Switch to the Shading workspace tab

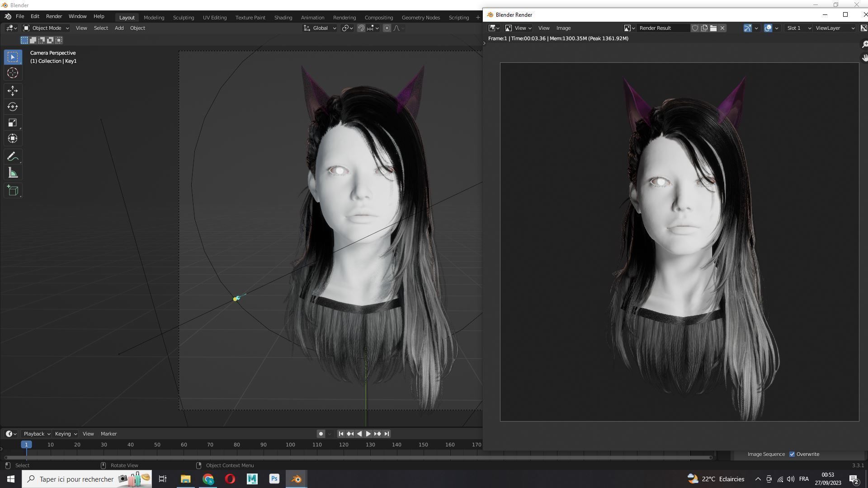pyautogui.click(x=283, y=18)
